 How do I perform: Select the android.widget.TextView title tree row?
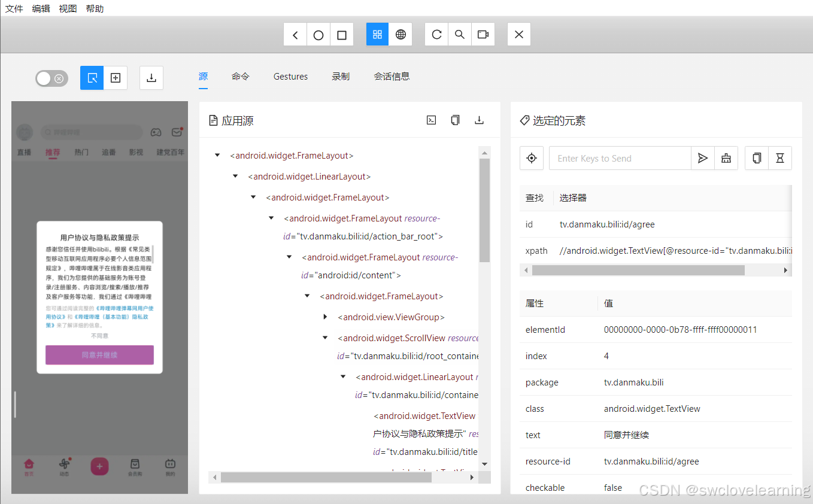[426, 434]
